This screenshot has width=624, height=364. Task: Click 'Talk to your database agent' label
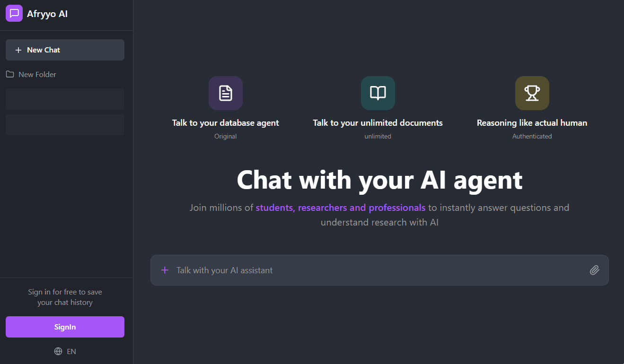pos(226,123)
